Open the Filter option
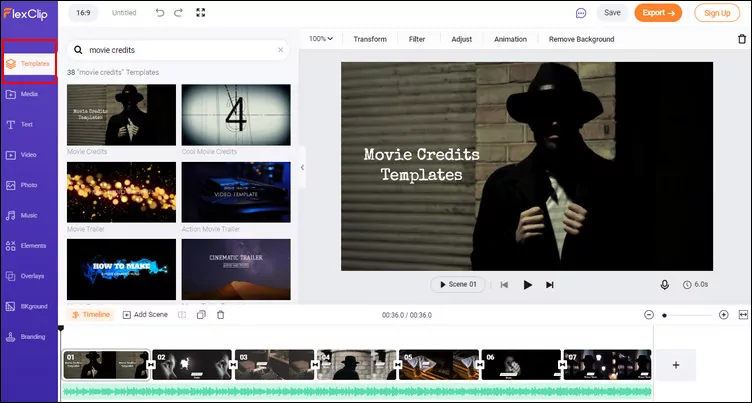Viewport: 752px width, 403px height. [417, 39]
